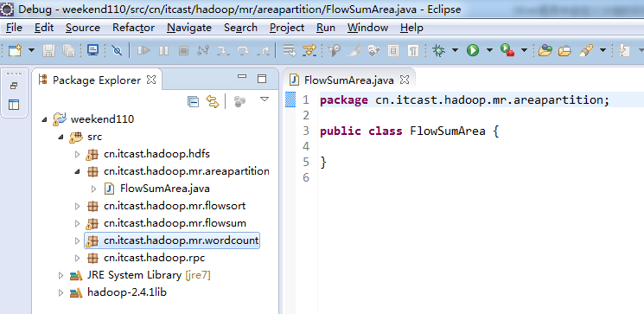Viewport: 644px width, 314px height.
Task: Click the Resume debug icon
Action: point(143,50)
